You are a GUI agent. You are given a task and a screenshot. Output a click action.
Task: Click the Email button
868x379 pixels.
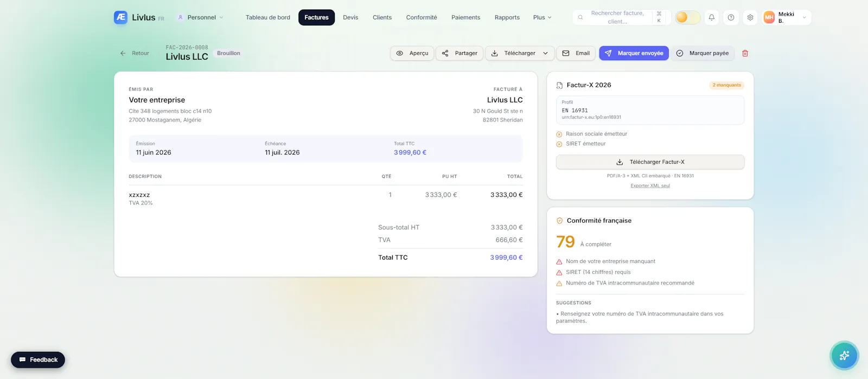576,53
